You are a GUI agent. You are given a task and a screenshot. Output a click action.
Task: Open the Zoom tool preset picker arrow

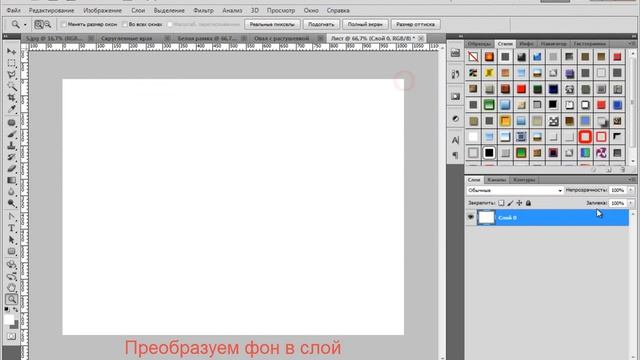pos(25,25)
